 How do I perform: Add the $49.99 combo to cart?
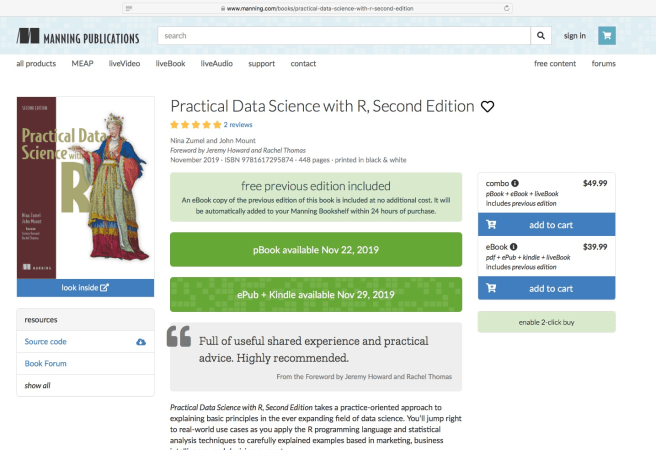coord(546,223)
